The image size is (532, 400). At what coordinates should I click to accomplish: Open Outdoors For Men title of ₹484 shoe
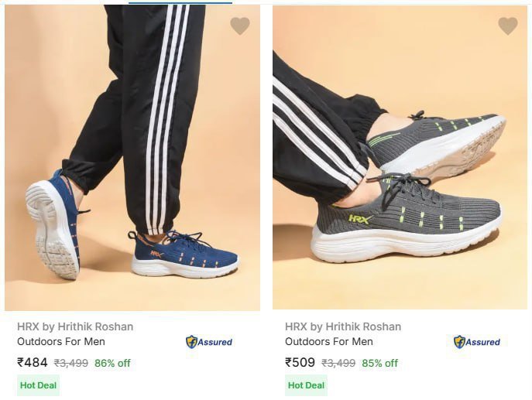tap(61, 341)
